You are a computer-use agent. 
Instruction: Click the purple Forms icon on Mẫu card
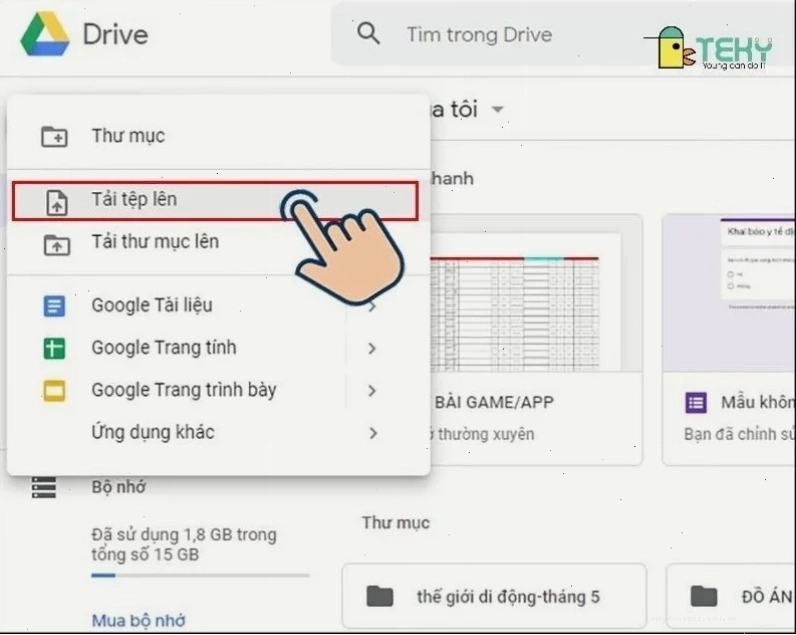point(696,403)
